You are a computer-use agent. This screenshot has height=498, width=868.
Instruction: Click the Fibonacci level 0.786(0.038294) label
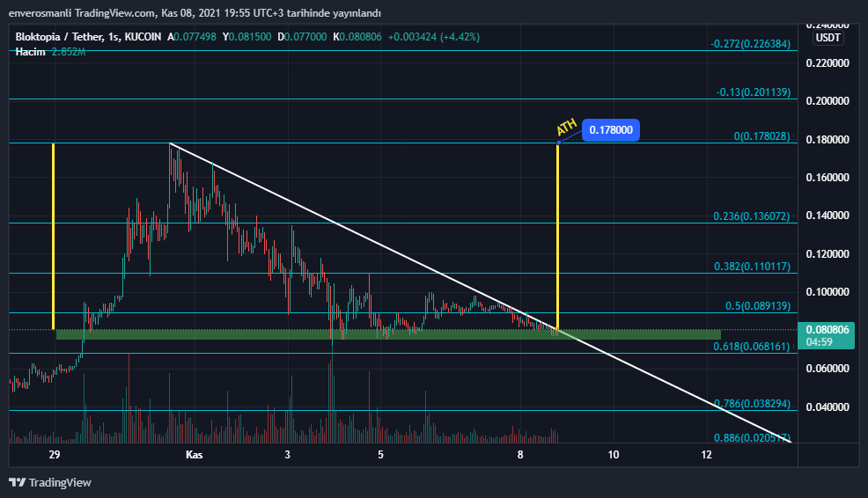click(x=753, y=404)
